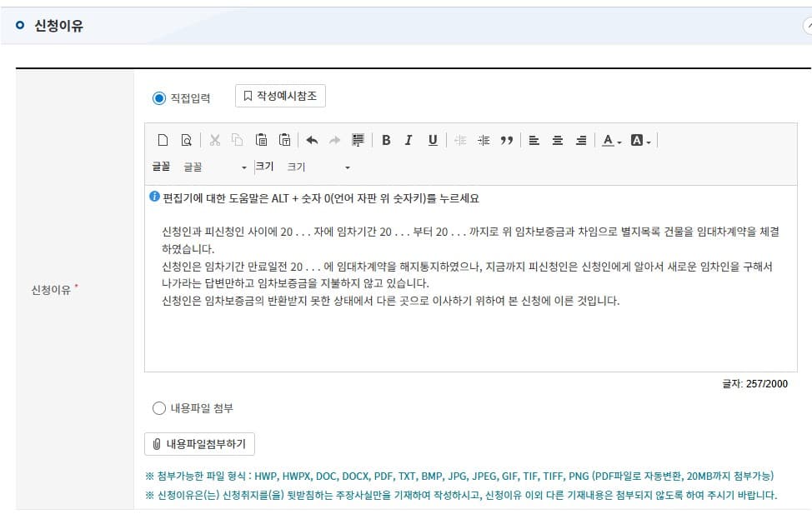The height and width of the screenshot is (514, 812).
Task: Increase text indentation
Action: (x=482, y=140)
